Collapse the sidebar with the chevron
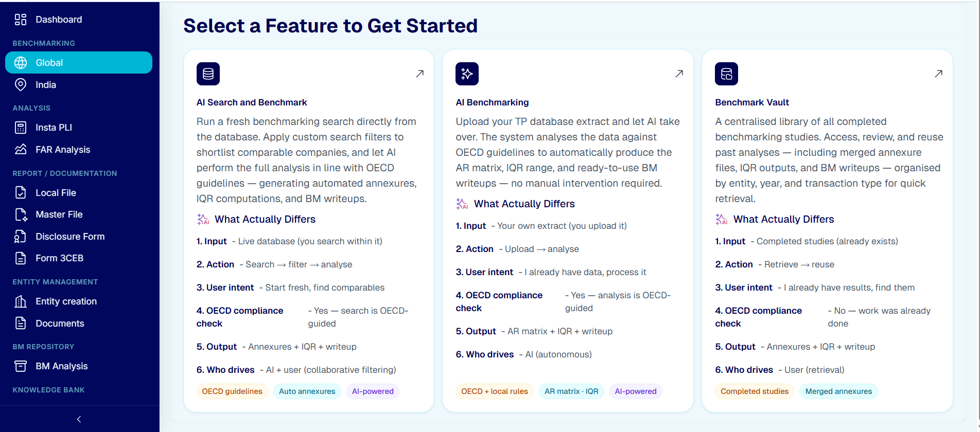Viewport: 980px width, 432px height. pos(79,419)
